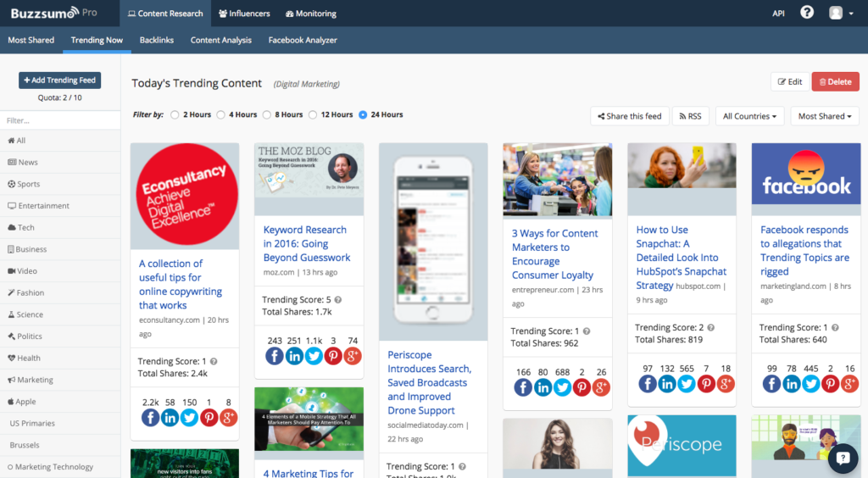The image size is (868, 478).
Task: Click Google+ icon on Facebook Trending Topics card
Action: click(x=849, y=383)
